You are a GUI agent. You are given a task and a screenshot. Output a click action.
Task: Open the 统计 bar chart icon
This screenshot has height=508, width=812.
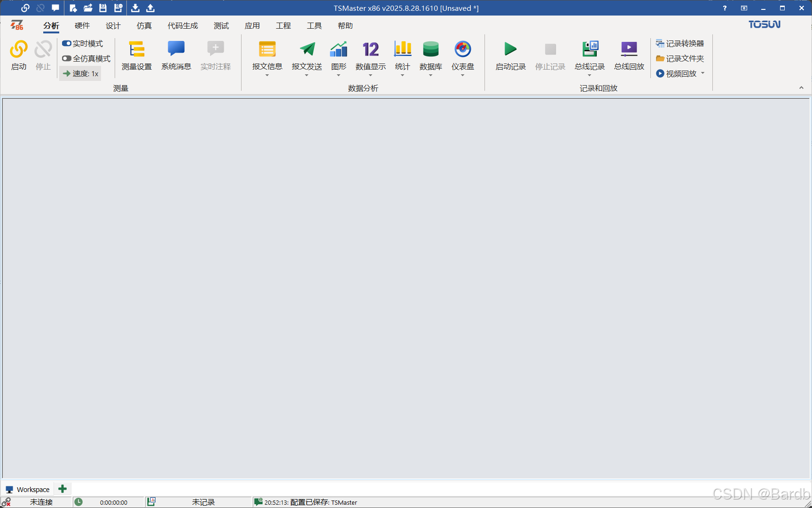click(403, 49)
